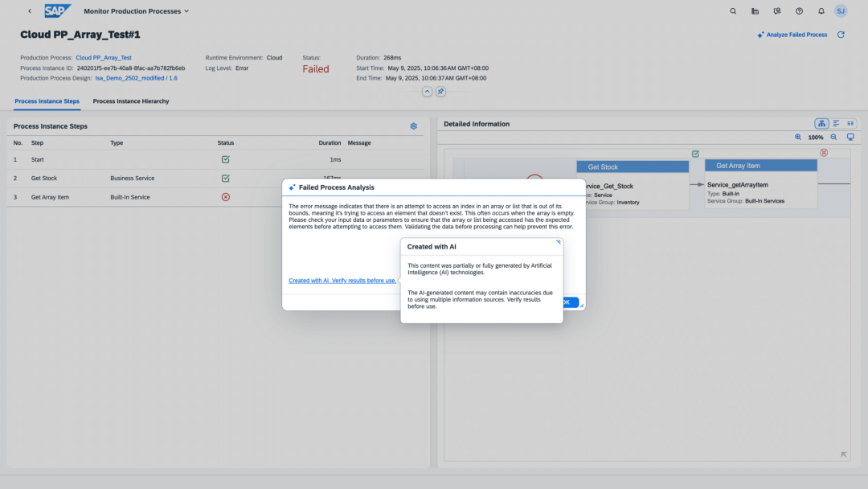Open the SJ user avatar menu
Image resolution: width=868 pixels, height=489 pixels.
pos(841,11)
